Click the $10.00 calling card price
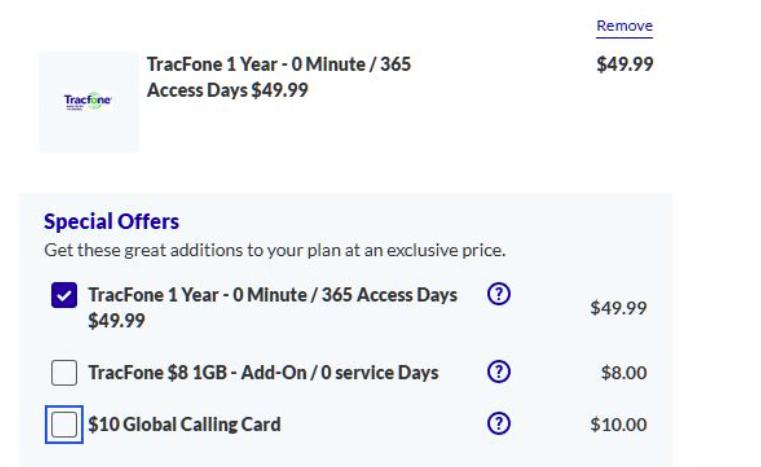Viewport: 761px width, 467px height. click(x=618, y=425)
